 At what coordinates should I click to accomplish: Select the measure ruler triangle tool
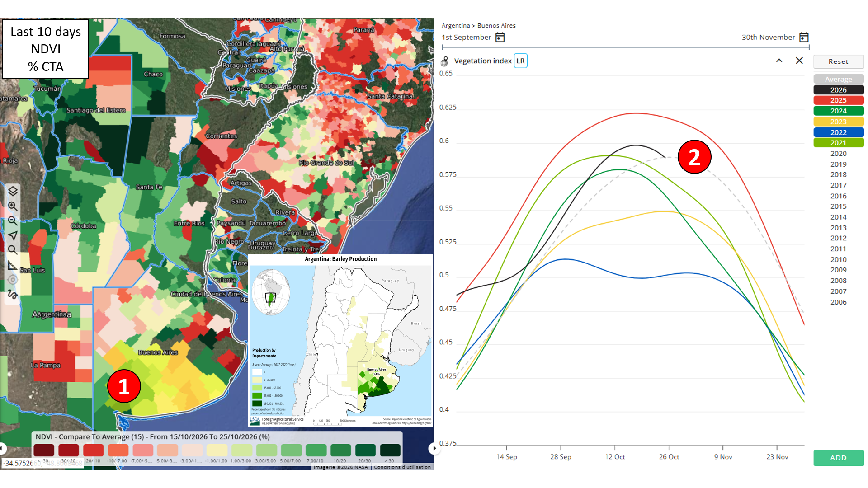click(x=13, y=265)
